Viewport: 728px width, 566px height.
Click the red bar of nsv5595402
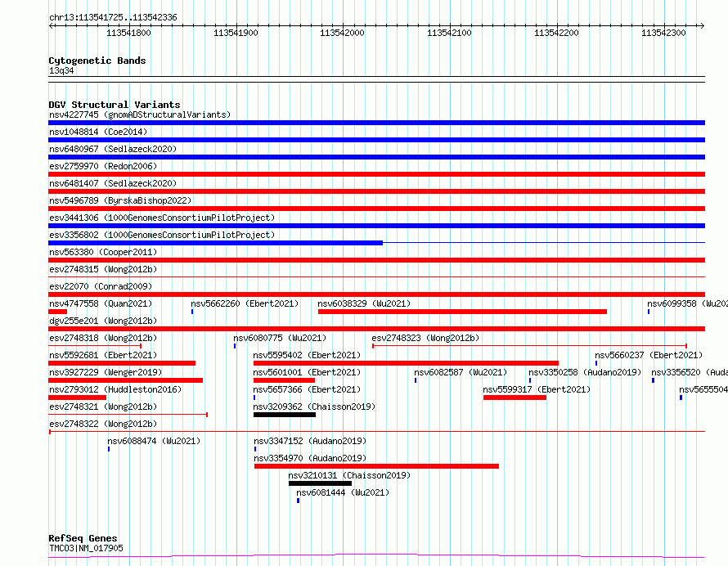pyautogui.click(x=406, y=363)
